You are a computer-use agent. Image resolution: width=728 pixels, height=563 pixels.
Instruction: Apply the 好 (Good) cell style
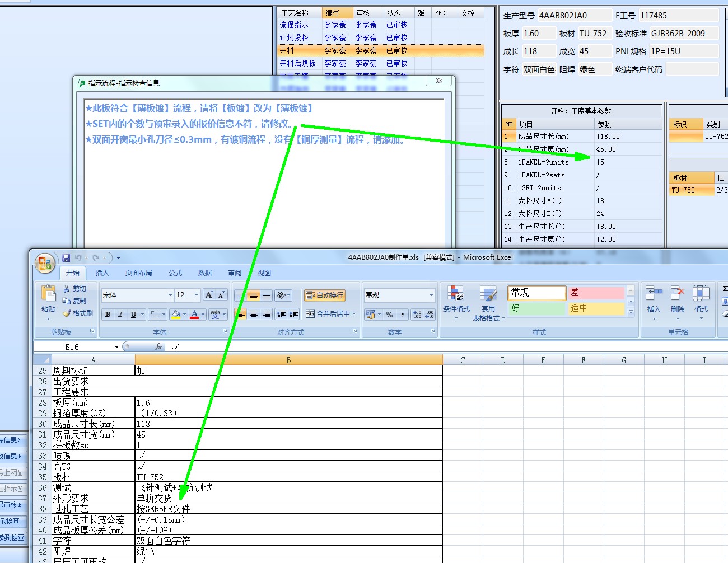click(x=536, y=308)
